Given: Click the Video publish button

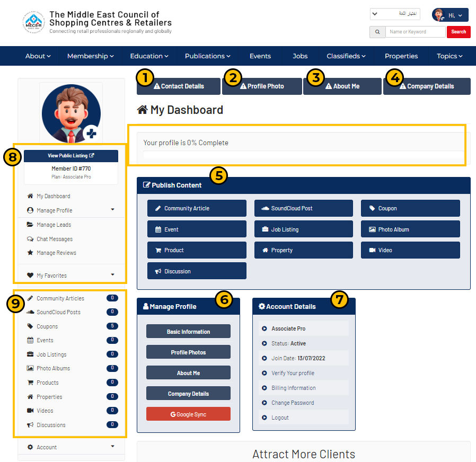Looking at the screenshot, I should pyautogui.click(x=410, y=250).
